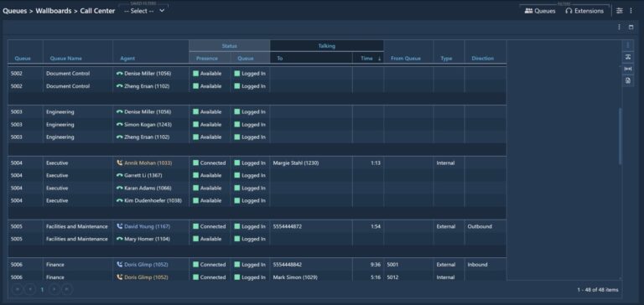Open the Saved Filters Select dropdown

point(144,11)
